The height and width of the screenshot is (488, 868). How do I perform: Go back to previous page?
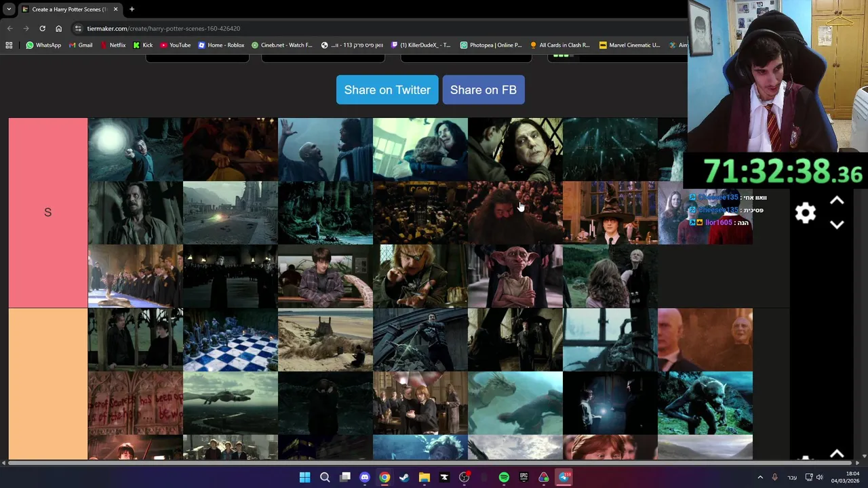pyautogui.click(x=9, y=28)
